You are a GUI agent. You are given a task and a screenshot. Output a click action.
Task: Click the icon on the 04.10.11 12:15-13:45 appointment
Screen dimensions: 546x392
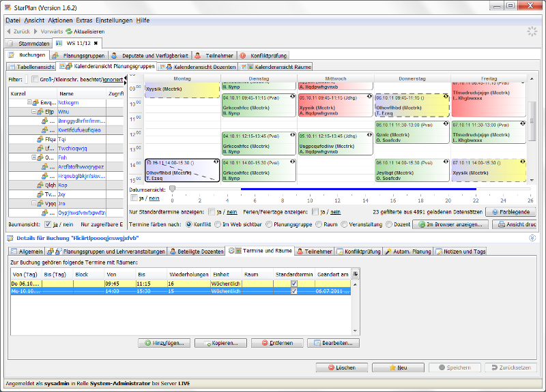click(x=293, y=135)
